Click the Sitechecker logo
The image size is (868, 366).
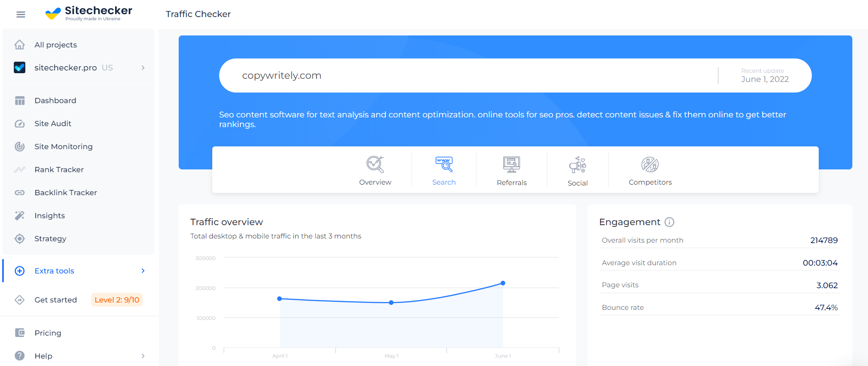[89, 13]
